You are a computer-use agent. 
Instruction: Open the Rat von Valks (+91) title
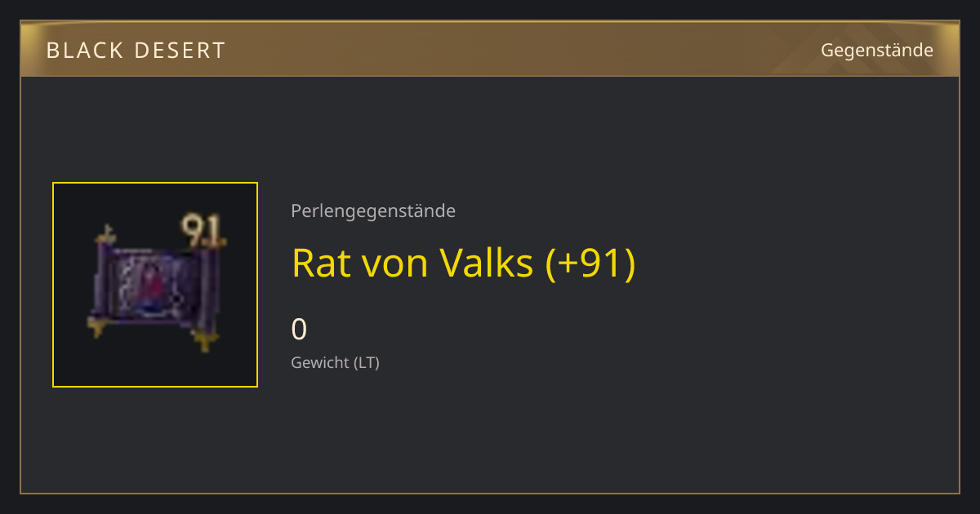click(463, 263)
